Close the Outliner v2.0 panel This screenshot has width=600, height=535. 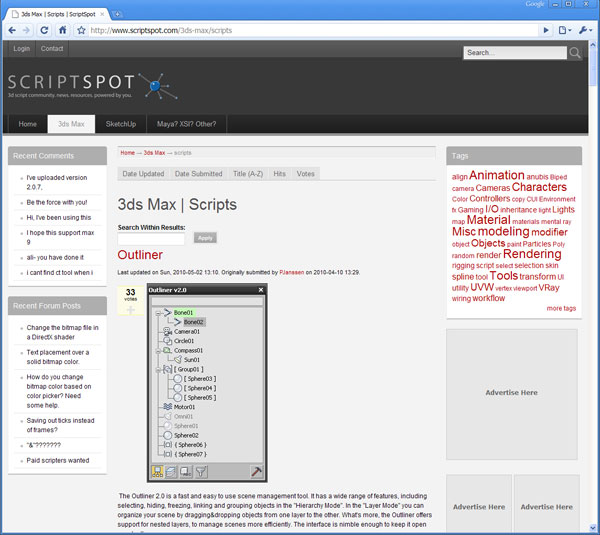261,290
